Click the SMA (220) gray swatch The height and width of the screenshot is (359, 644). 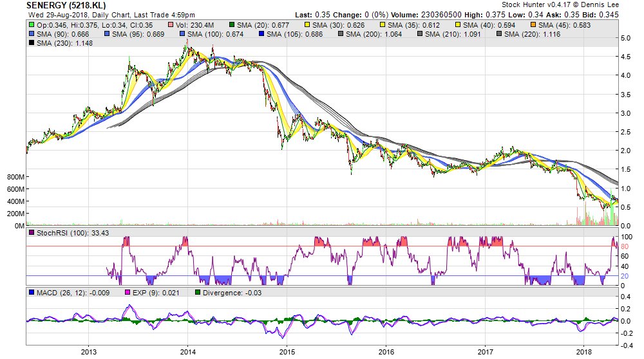[x=498, y=34]
